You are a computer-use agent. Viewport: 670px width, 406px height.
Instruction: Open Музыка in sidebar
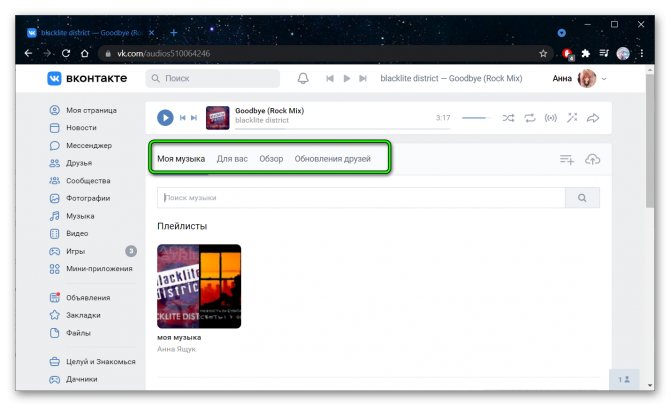coord(72,216)
